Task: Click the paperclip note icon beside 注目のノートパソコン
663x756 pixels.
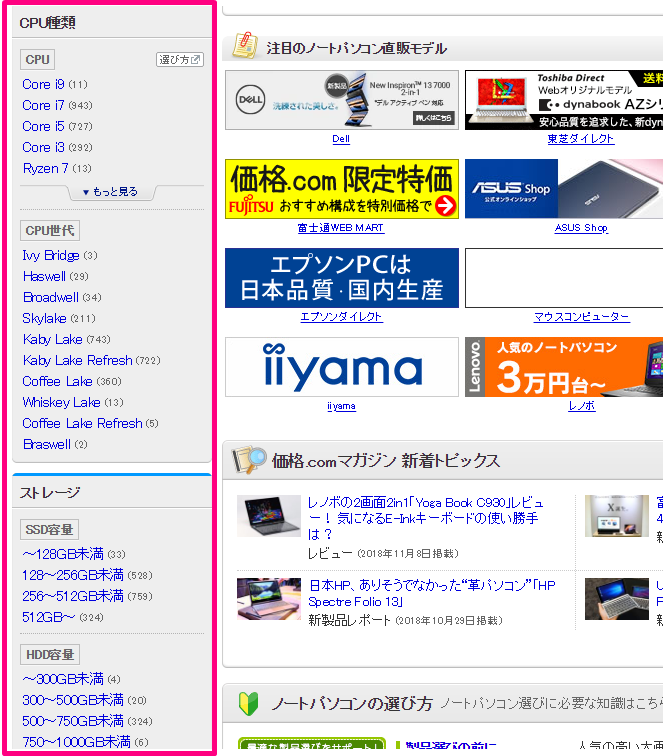Action: [245, 45]
